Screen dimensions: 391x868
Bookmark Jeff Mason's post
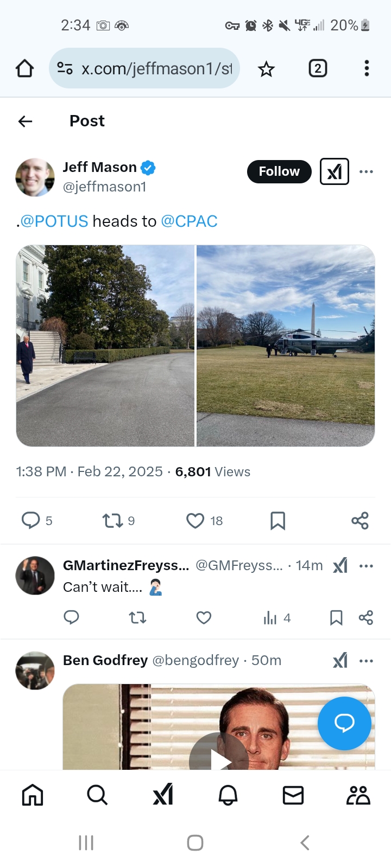278,521
